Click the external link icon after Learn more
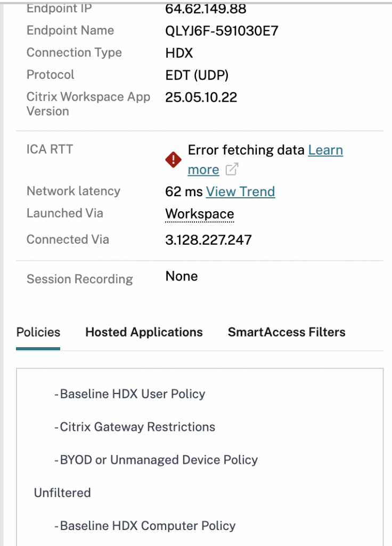Viewport: 392px width, 546px height. point(231,170)
